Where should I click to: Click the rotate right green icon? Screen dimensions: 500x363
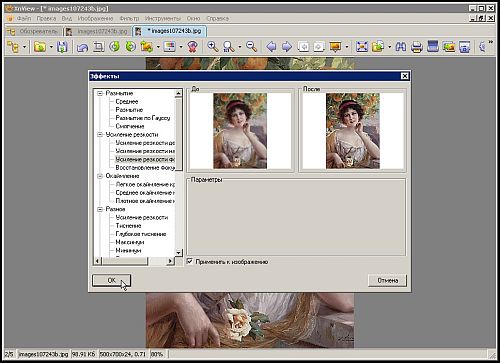pos(131,47)
